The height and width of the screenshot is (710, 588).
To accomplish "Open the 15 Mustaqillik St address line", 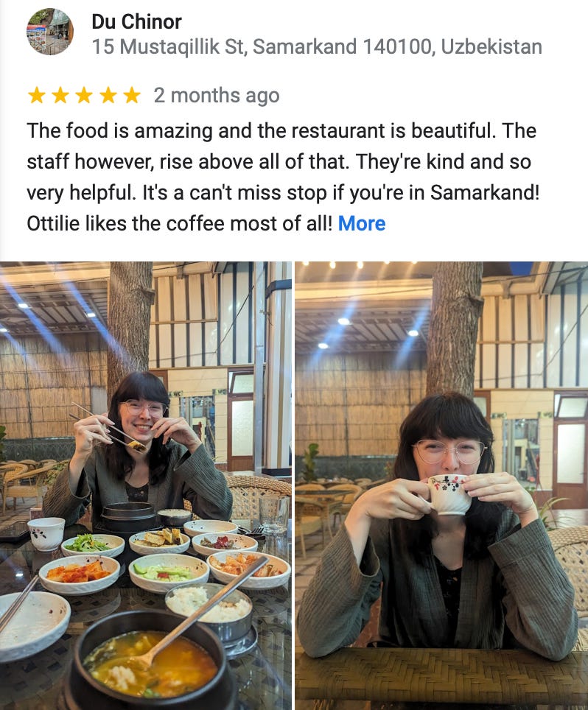I will point(317,46).
